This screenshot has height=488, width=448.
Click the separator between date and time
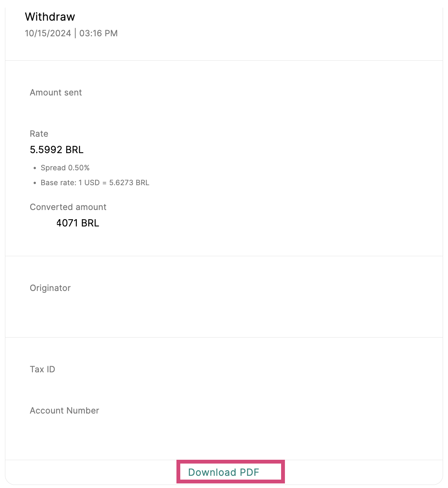75,33
